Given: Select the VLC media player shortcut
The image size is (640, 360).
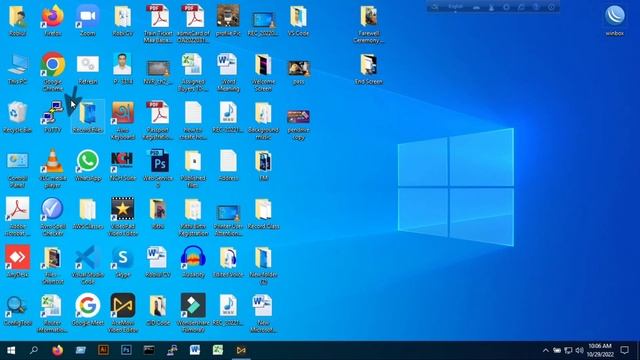Looking at the screenshot, I should 53,168.
